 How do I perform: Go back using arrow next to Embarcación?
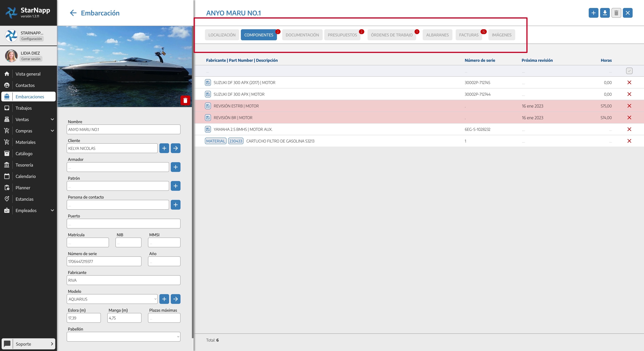(x=73, y=13)
